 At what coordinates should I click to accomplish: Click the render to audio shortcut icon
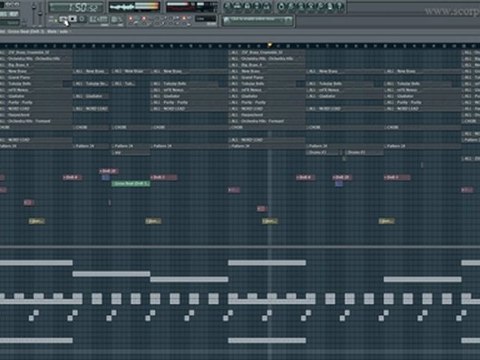tap(301, 6)
